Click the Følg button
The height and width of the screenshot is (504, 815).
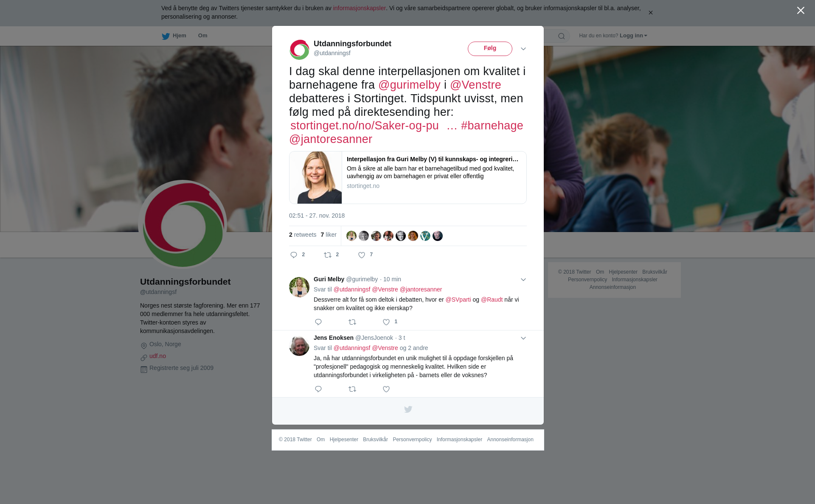[x=490, y=49]
